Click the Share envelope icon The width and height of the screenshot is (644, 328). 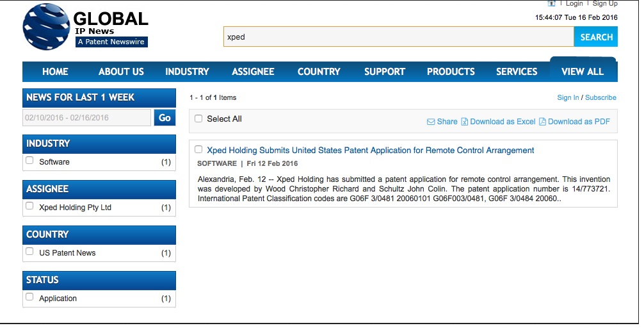(431, 122)
